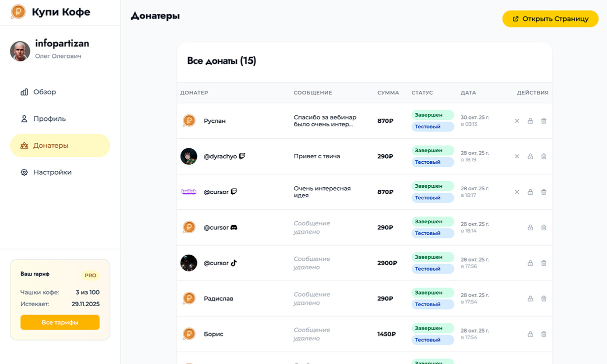Remove message from Руслан's donation via X

click(517, 121)
